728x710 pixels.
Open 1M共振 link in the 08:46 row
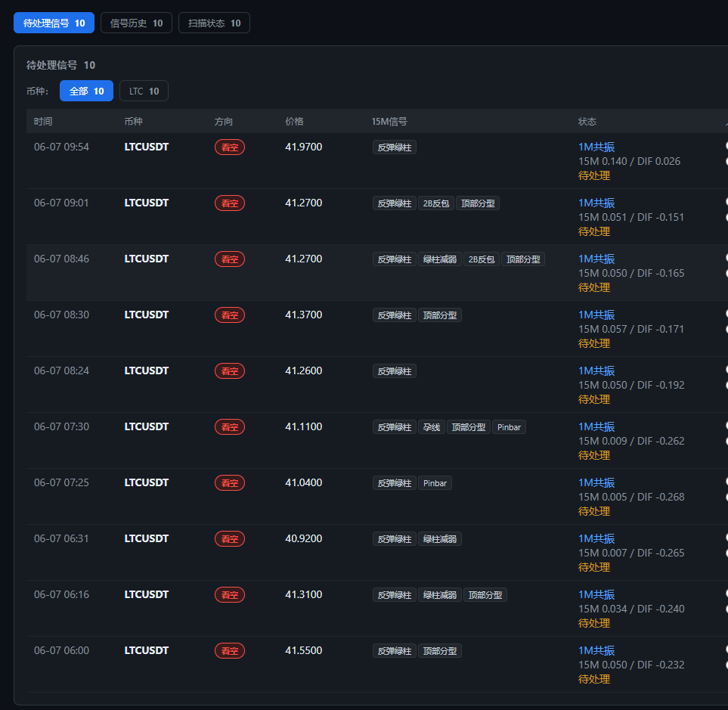pos(596,259)
